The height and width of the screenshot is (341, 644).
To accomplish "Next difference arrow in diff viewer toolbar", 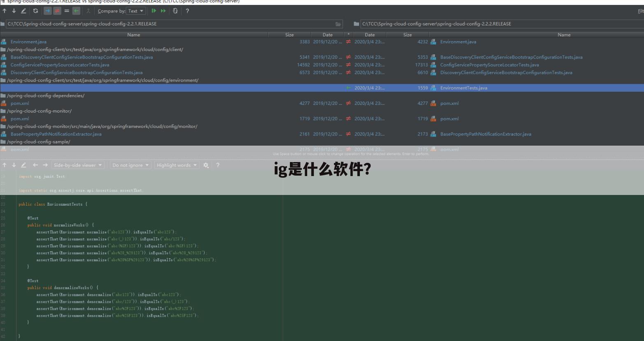I will [14, 165].
